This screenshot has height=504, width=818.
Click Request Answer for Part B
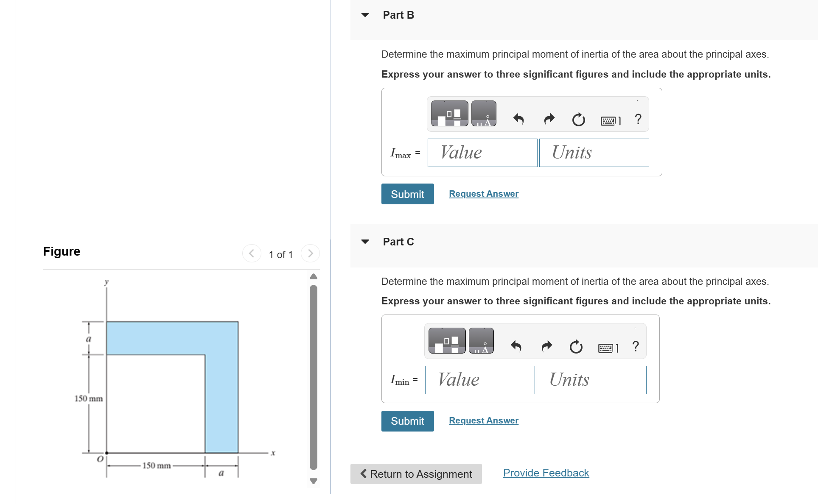coord(483,193)
